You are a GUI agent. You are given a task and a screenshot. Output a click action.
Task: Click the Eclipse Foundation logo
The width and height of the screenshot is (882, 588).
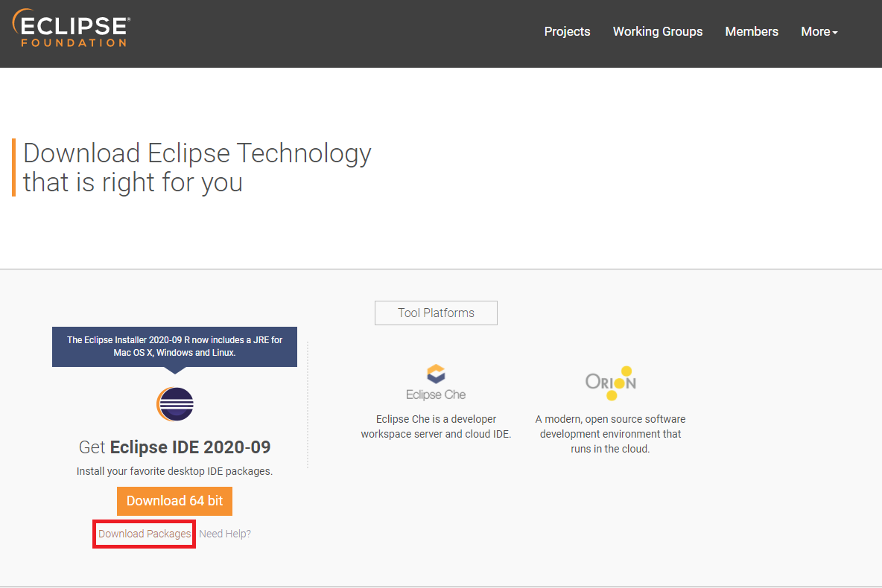click(x=72, y=28)
